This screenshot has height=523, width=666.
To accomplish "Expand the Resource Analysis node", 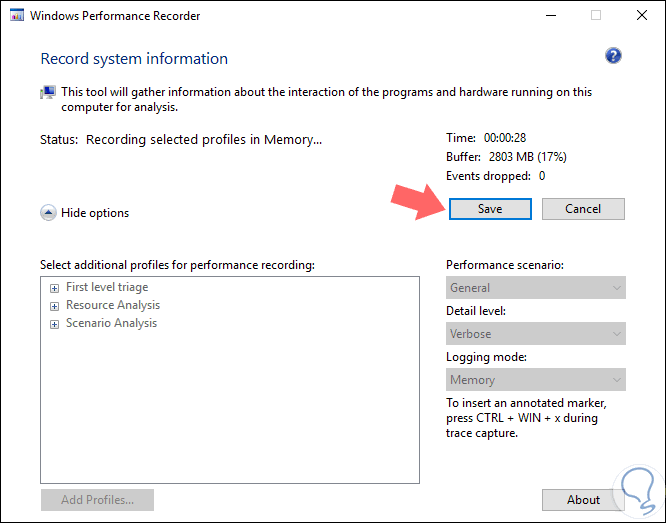I will (54, 306).
